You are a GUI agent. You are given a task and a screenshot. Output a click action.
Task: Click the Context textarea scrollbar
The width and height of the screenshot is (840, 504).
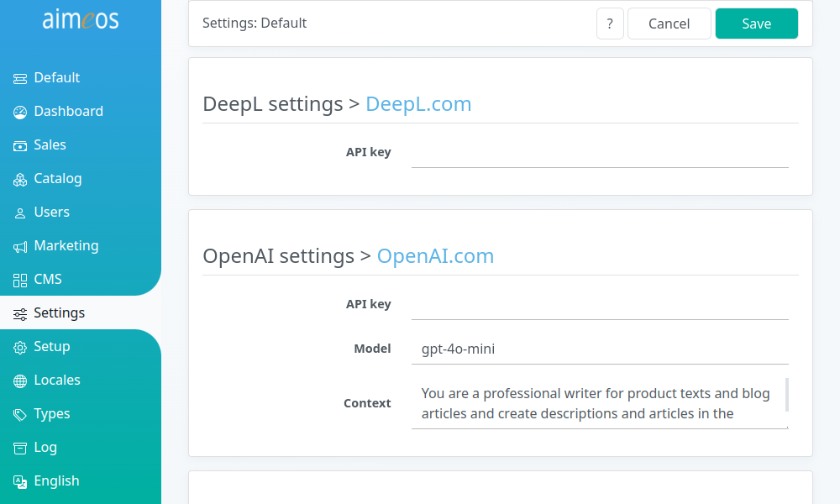point(787,396)
